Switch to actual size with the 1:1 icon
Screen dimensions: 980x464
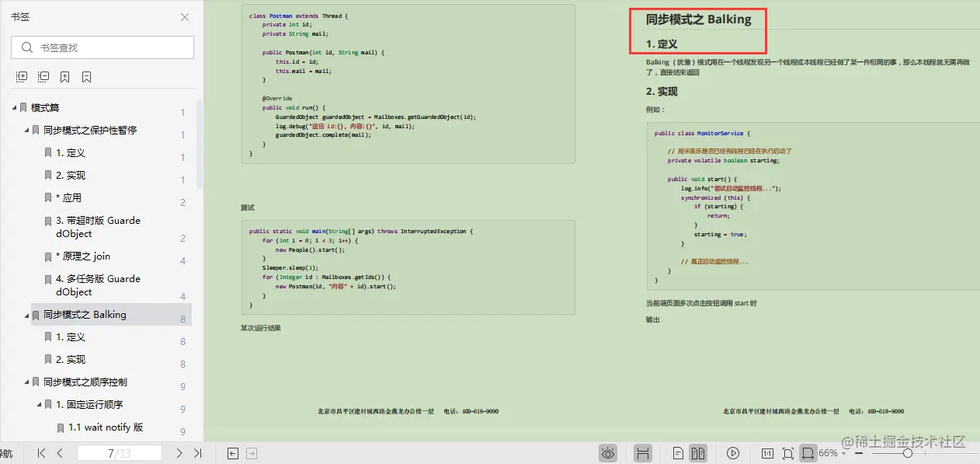766,452
